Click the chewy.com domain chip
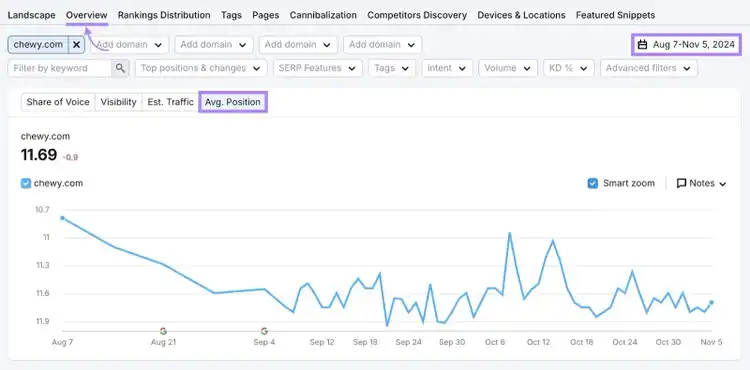 38,45
